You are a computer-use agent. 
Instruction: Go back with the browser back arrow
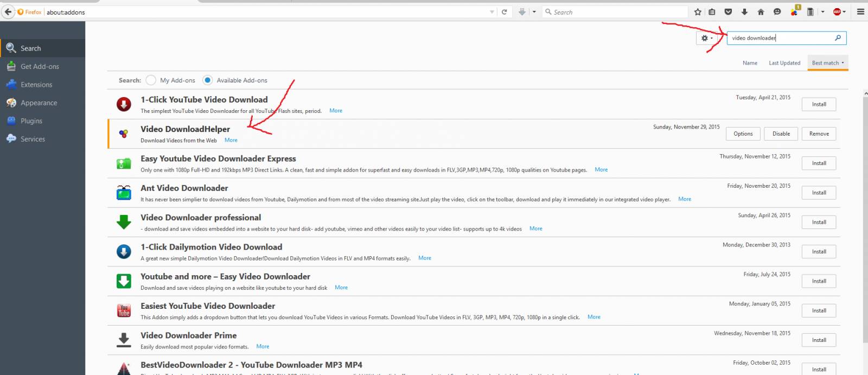pyautogui.click(x=8, y=11)
